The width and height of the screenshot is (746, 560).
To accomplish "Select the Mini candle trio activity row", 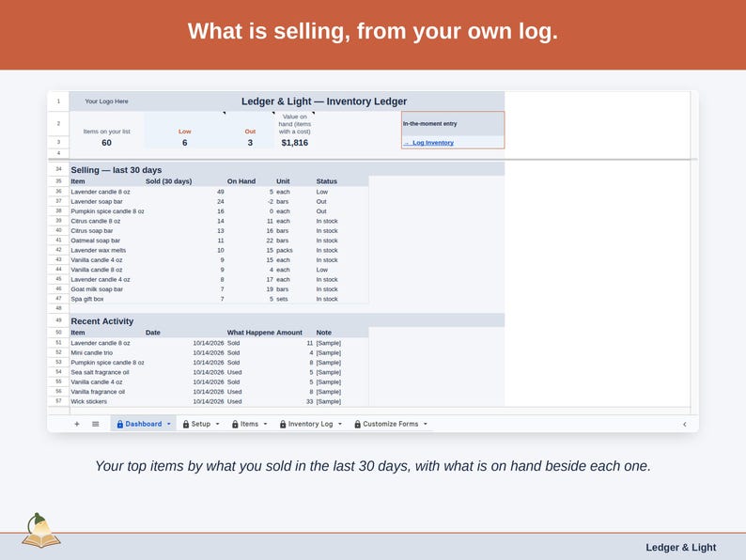I will [219, 353].
